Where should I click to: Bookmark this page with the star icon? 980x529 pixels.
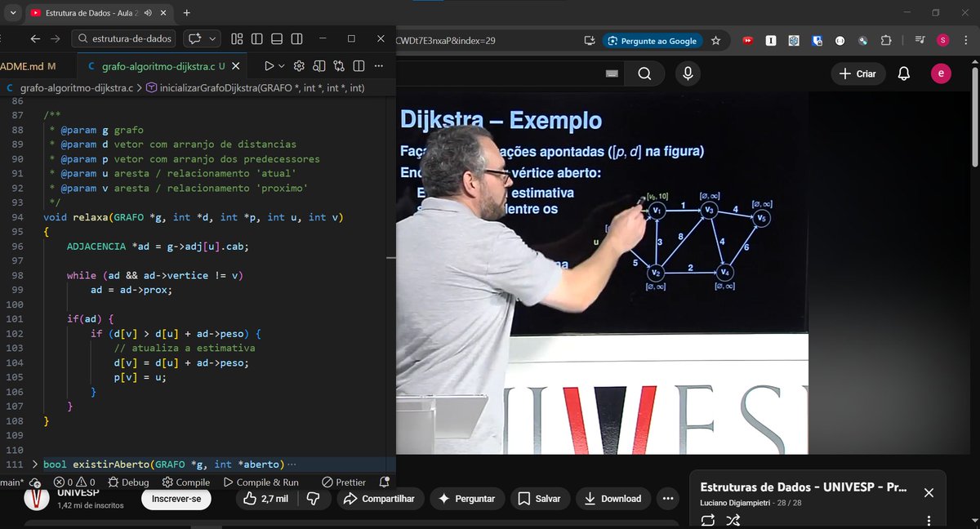(x=716, y=40)
